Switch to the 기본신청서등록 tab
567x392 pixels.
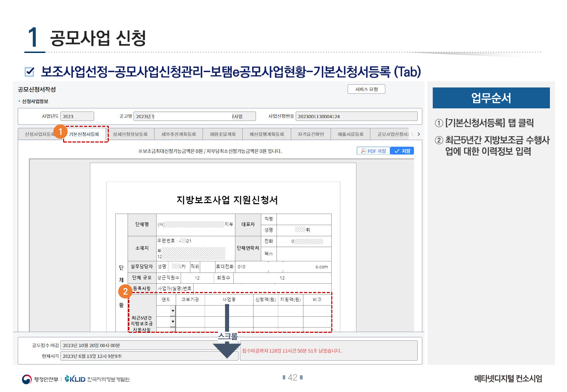(84, 134)
